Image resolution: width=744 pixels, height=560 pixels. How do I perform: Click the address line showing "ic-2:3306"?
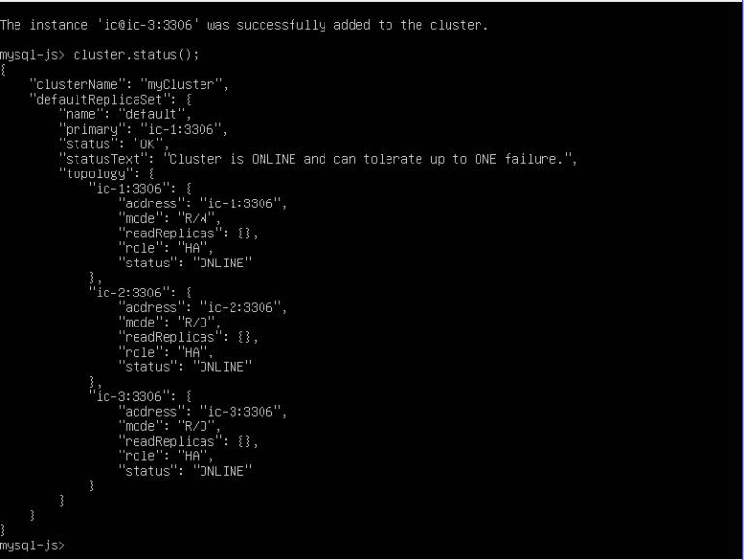point(203,307)
